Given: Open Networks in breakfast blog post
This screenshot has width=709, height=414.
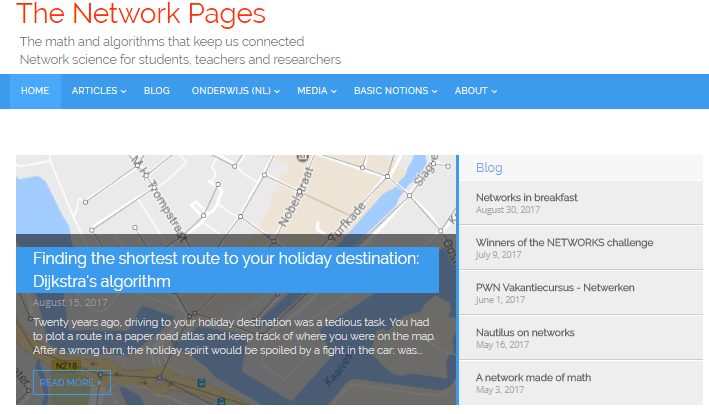Looking at the screenshot, I should pyautogui.click(x=526, y=198).
